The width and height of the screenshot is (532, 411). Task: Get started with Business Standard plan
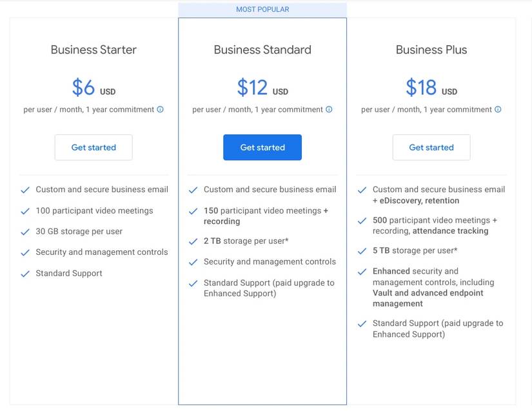click(262, 147)
